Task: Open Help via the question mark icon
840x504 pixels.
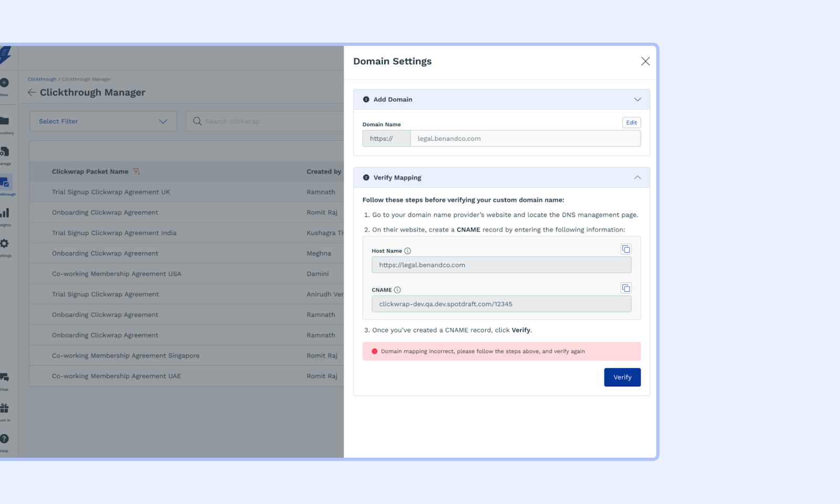Action: tap(5, 439)
